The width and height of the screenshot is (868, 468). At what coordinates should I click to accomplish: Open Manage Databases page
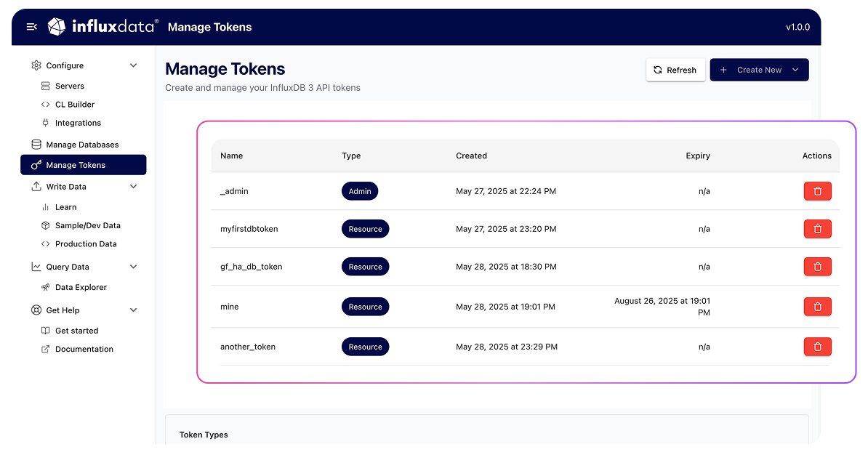click(82, 145)
